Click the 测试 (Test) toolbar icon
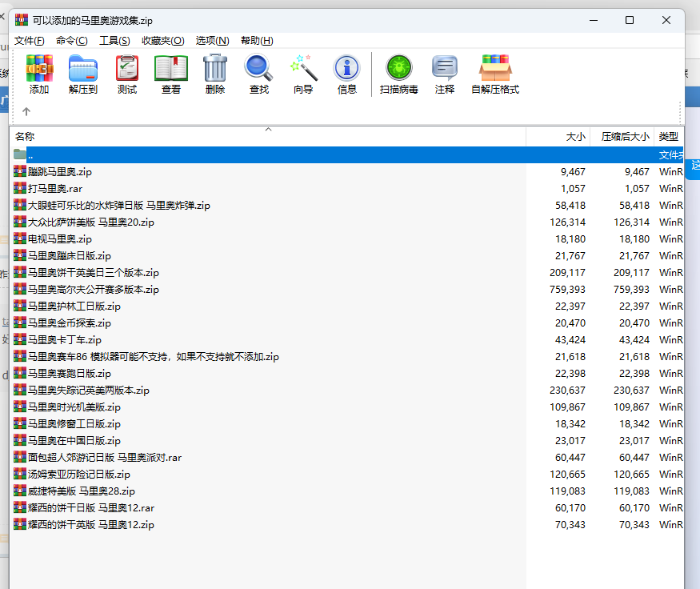700x589 pixels. click(127, 74)
